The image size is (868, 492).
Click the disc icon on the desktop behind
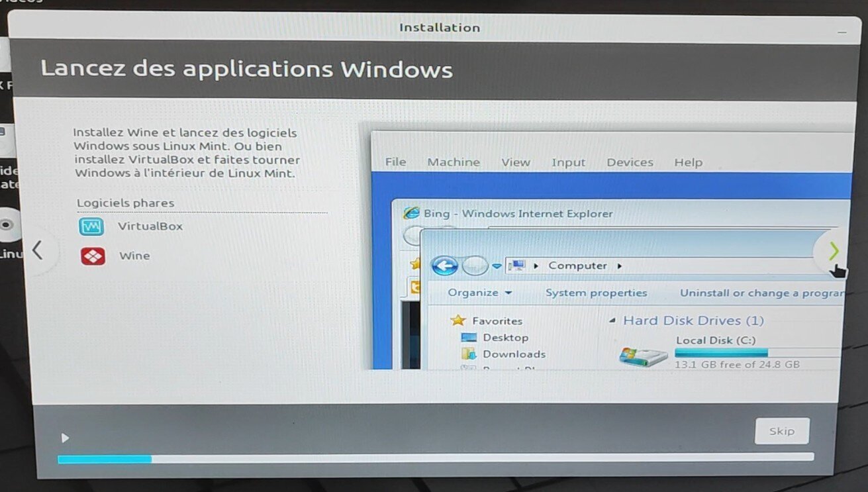pyautogui.click(x=7, y=224)
